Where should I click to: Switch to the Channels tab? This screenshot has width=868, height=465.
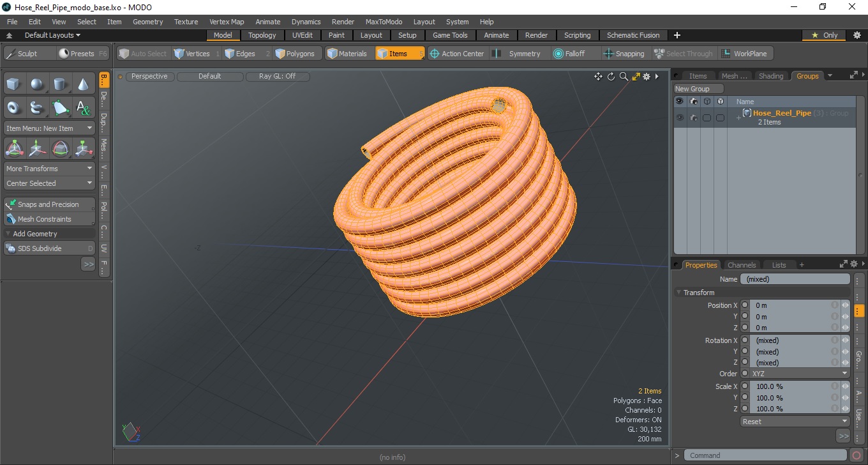742,264
